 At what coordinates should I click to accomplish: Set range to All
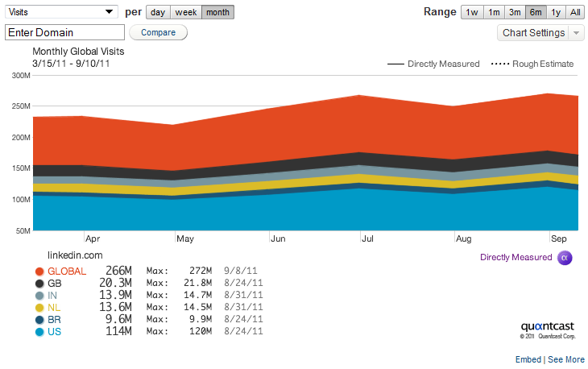tap(575, 12)
